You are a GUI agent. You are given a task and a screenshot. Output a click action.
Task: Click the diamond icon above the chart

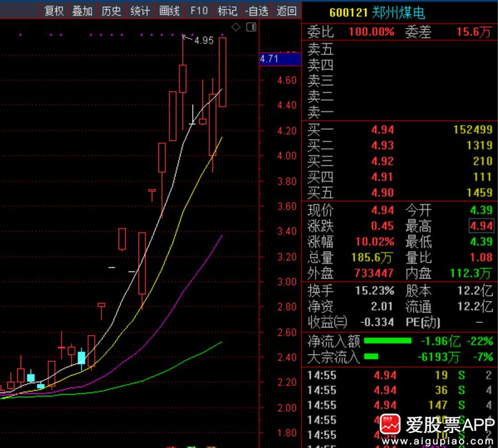tap(235, 27)
